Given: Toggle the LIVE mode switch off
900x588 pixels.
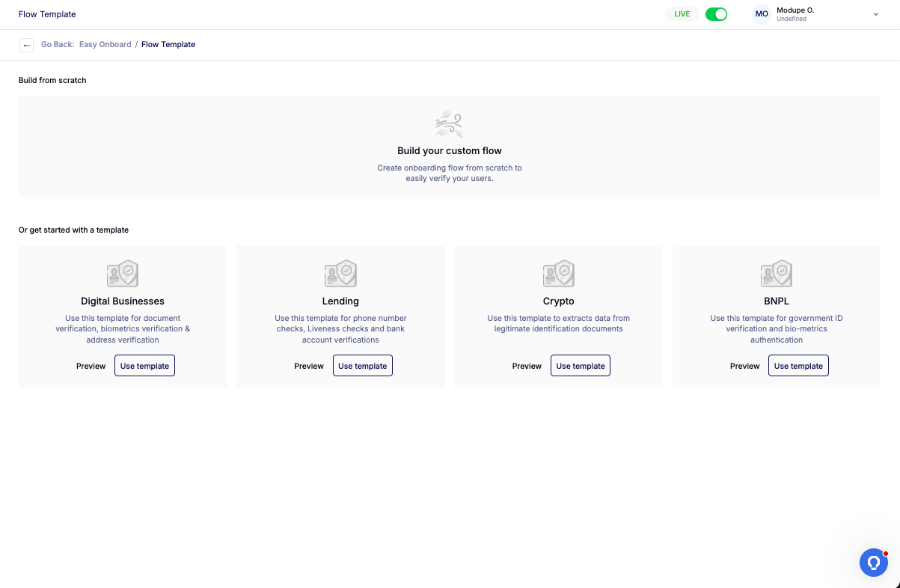Looking at the screenshot, I should click(716, 14).
